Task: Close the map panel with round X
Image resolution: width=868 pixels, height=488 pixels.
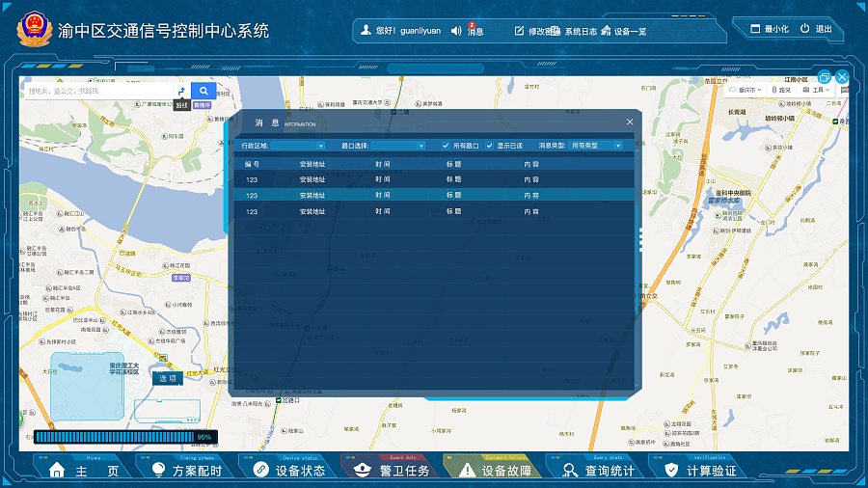Action: (x=842, y=77)
